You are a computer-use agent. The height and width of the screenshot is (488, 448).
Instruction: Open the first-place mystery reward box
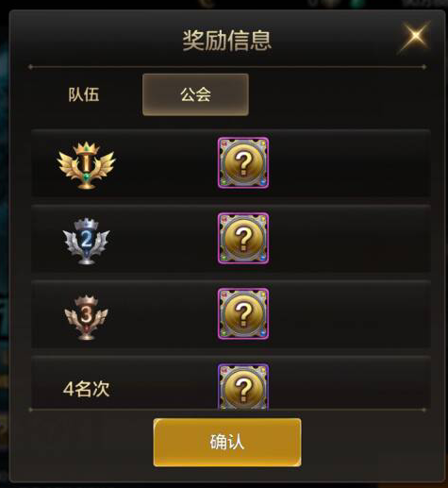tap(243, 163)
